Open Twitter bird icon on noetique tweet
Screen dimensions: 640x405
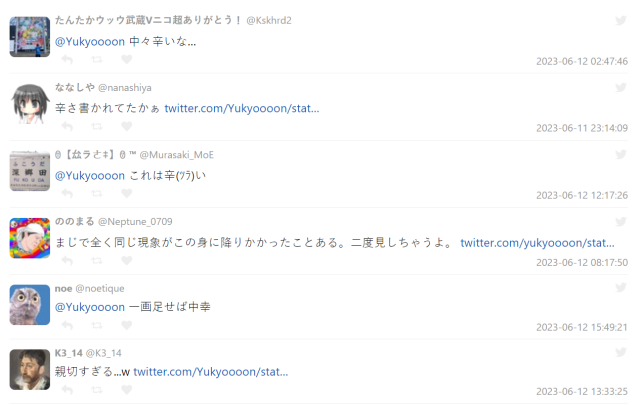tap(621, 288)
